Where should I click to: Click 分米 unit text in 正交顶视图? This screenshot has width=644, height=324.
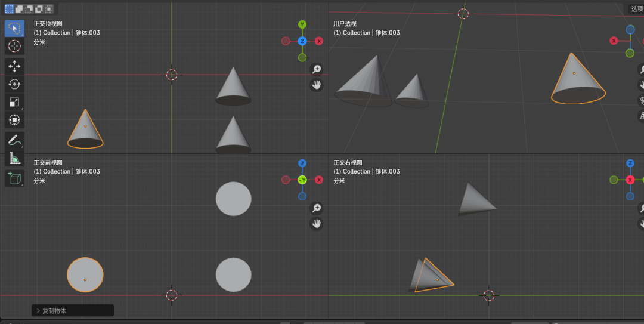coord(39,42)
